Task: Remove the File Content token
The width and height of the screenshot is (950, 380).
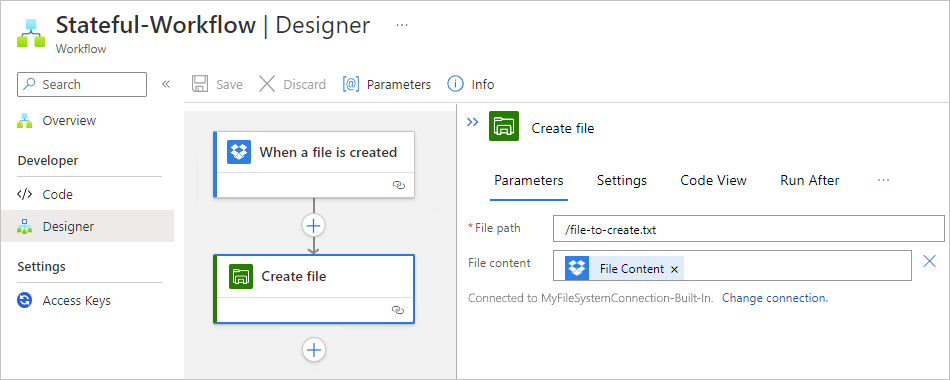Action: [x=674, y=270]
